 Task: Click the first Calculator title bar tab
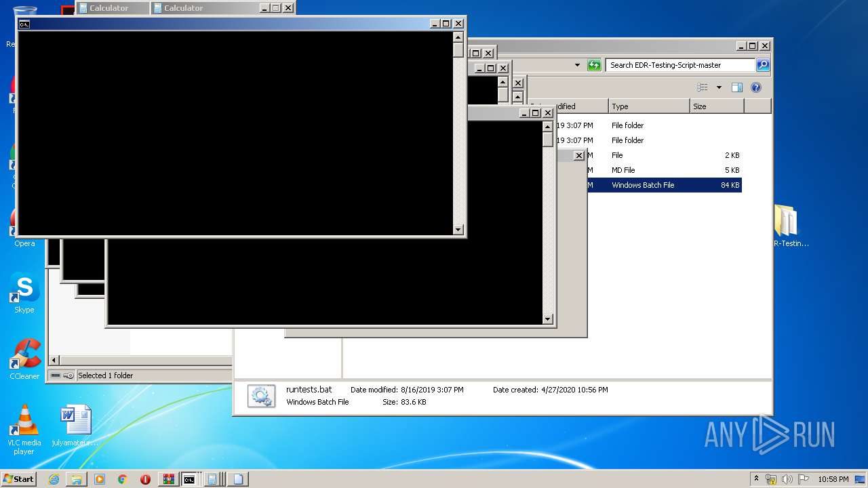[112, 8]
